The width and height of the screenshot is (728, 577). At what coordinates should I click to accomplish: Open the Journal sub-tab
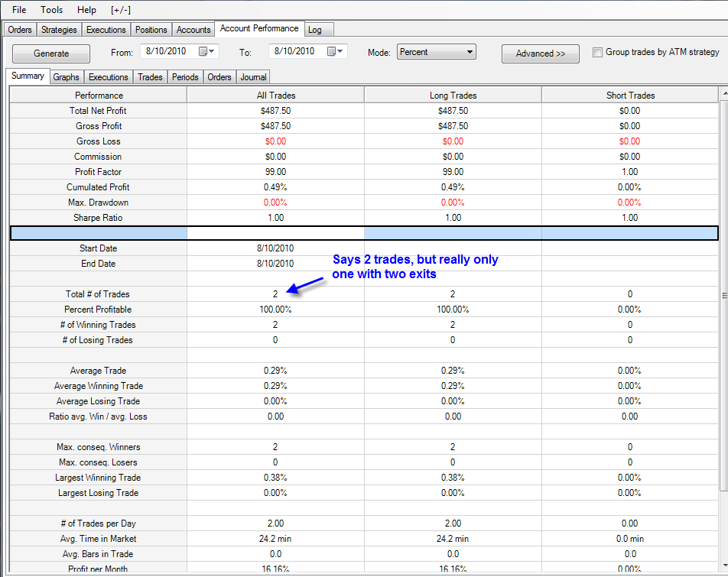254,77
